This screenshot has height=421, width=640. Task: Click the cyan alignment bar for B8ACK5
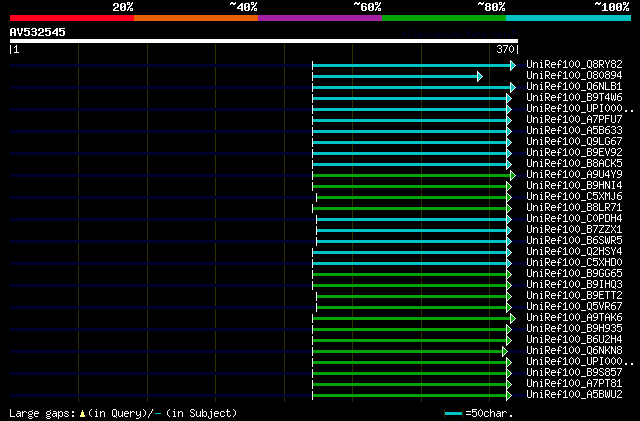412,165
